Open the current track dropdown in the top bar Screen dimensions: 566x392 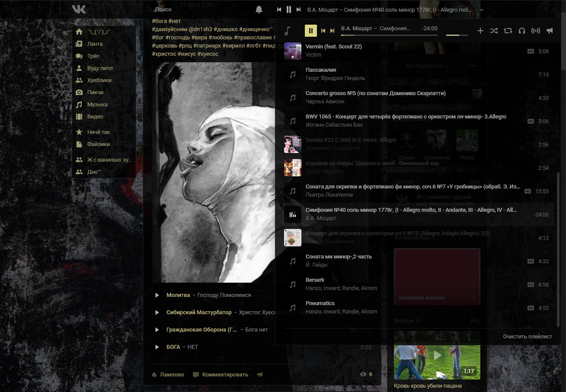481,9
